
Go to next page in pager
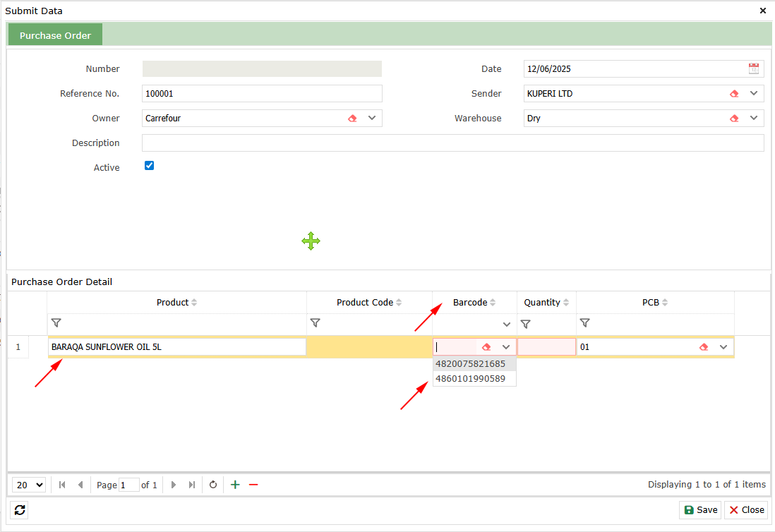coord(174,485)
